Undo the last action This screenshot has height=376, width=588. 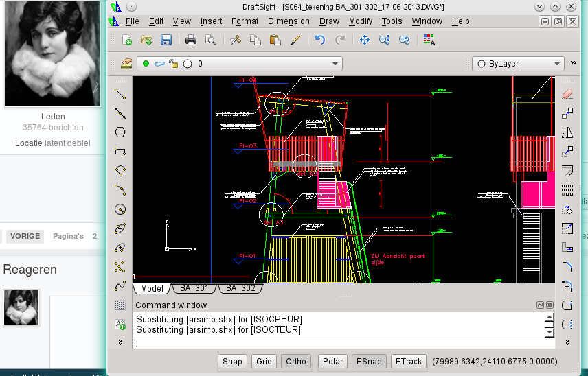[320, 40]
